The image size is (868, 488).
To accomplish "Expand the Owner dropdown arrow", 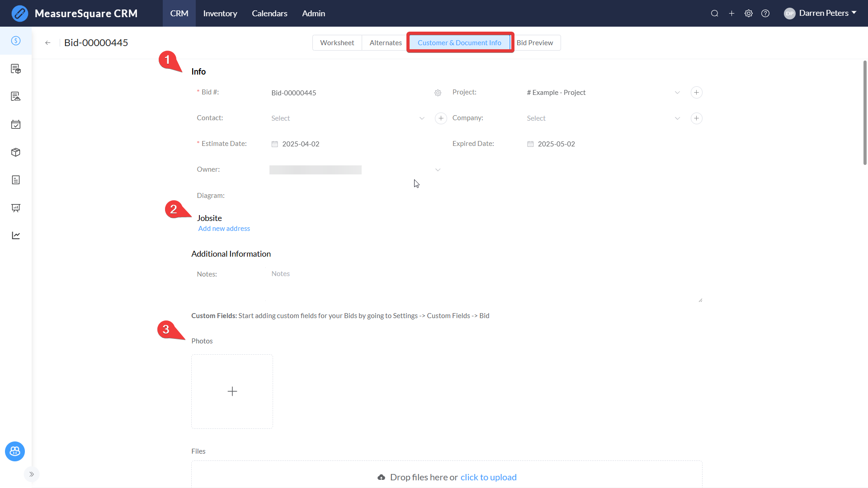I will pyautogui.click(x=438, y=170).
